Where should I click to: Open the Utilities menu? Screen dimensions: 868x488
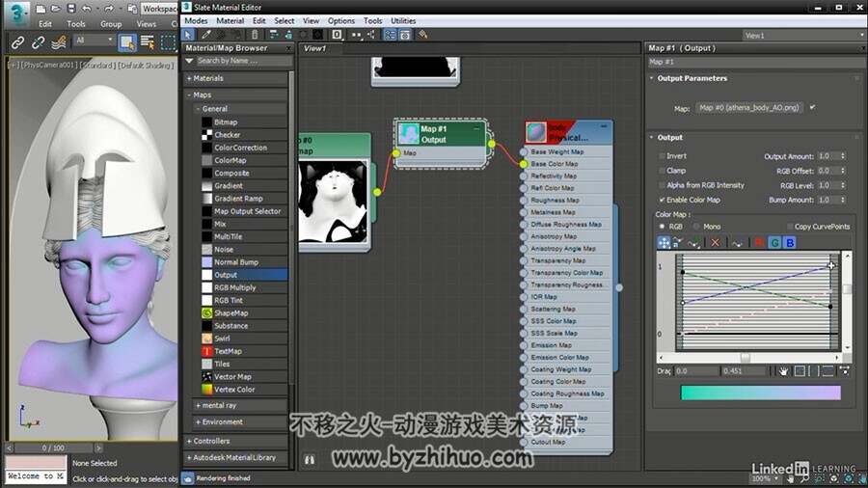tap(403, 21)
